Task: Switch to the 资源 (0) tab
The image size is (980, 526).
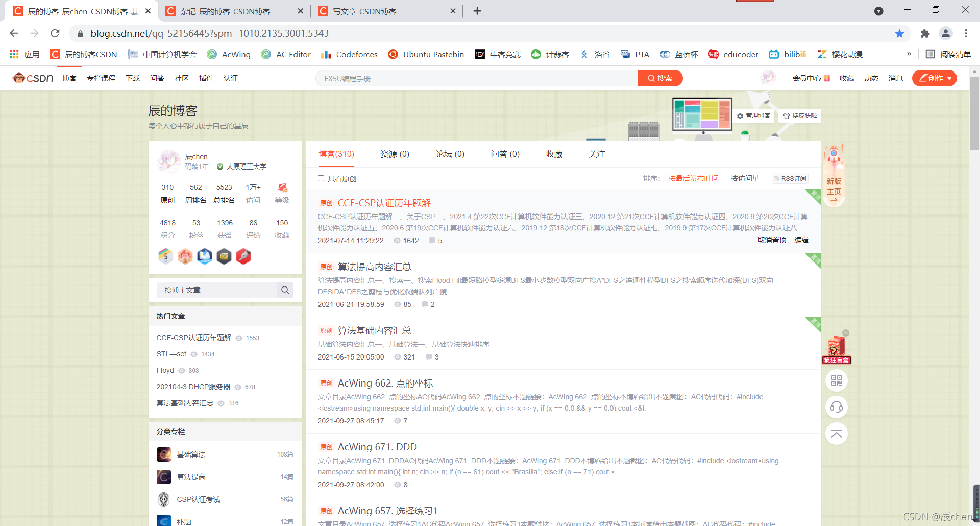Action: click(x=395, y=154)
